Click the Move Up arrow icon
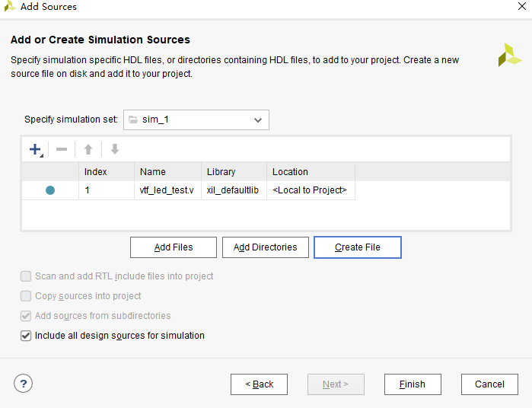532x408 pixels. click(x=88, y=149)
